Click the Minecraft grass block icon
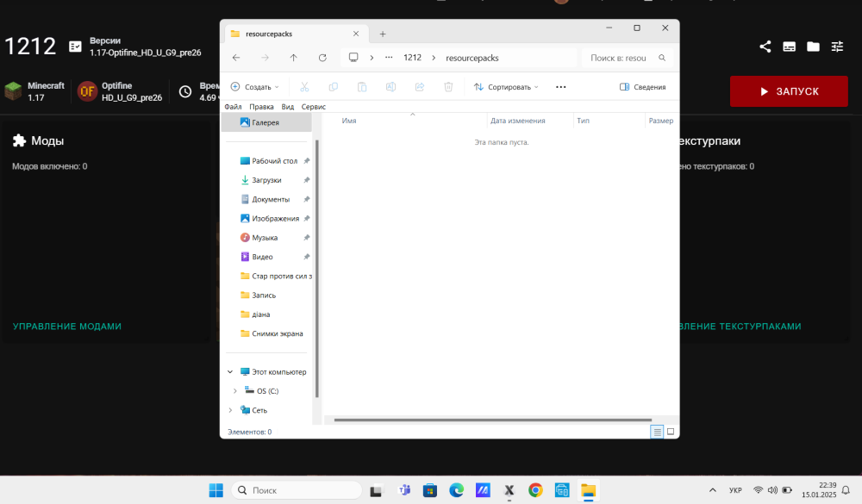The image size is (862, 504). 13,91
